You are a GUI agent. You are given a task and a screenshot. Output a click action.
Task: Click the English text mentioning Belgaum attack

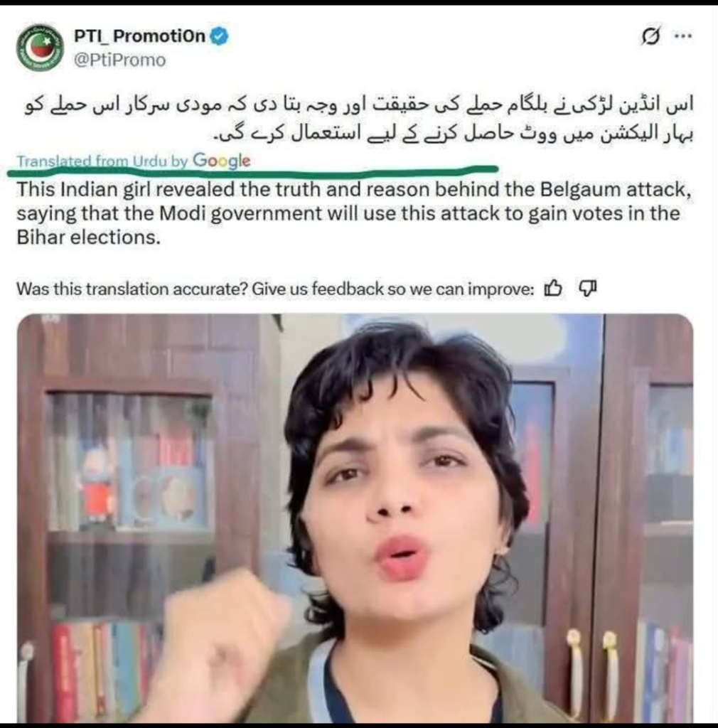click(x=354, y=189)
